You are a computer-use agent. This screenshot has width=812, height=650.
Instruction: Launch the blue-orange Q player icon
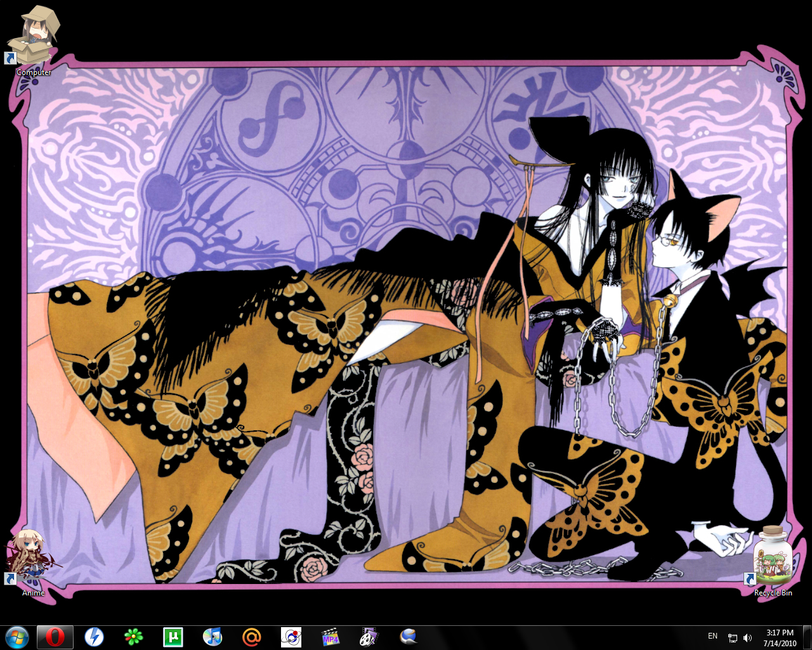point(409,637)
